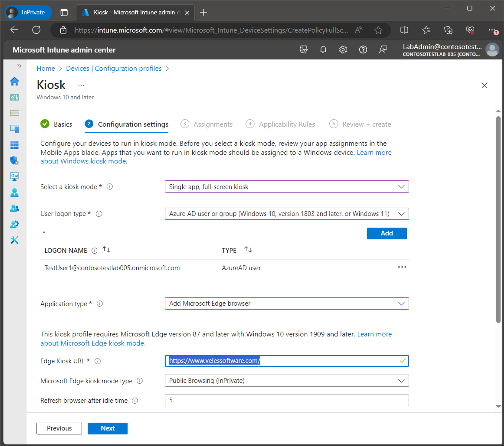Screen dimensions: 504x446
Task: Click the LabAdmin account avatar
Action: (492, 50)
